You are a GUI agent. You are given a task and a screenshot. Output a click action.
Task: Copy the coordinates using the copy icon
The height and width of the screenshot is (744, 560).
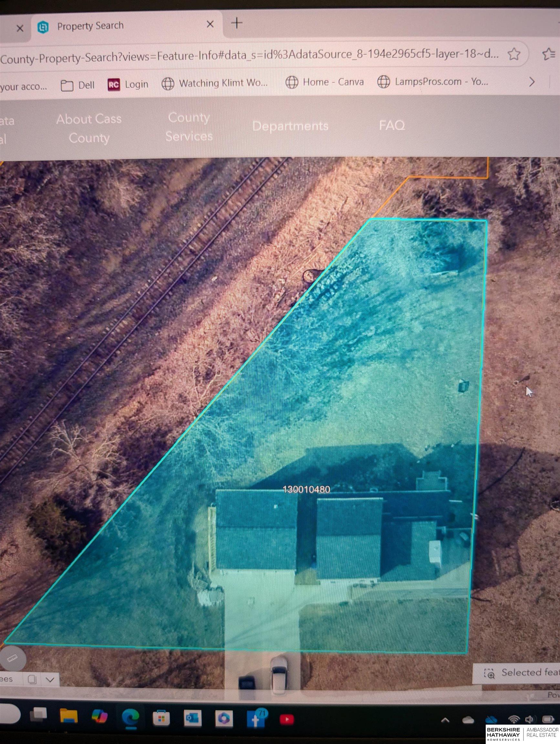[32, 679]
